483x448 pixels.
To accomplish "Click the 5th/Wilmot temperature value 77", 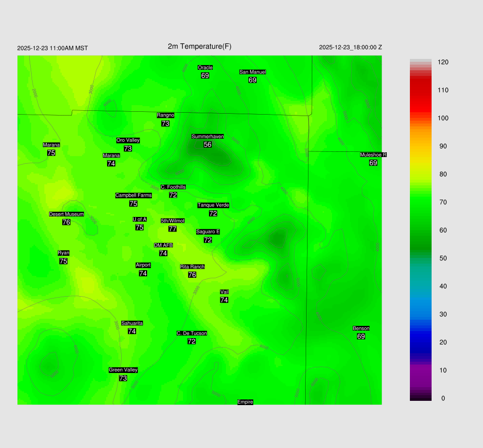I will pyautogui.click(x=173, y=229).
